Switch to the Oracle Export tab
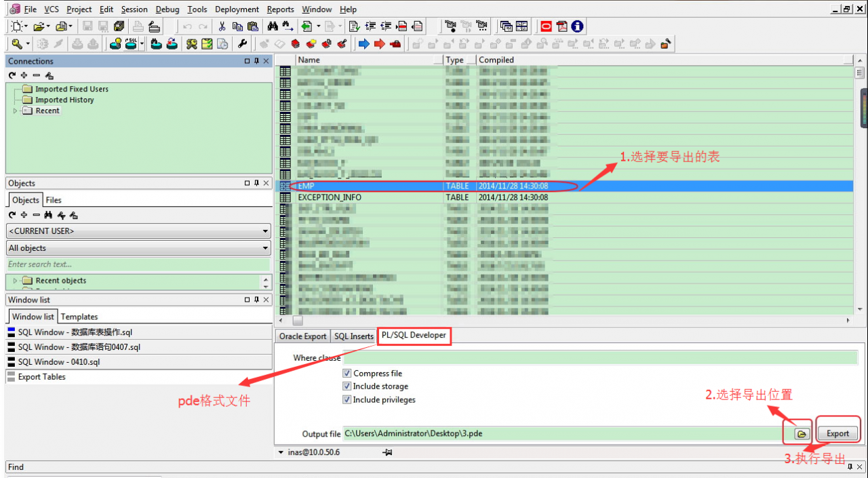Screen dimensions: 868x478 (x=302, y=336)
